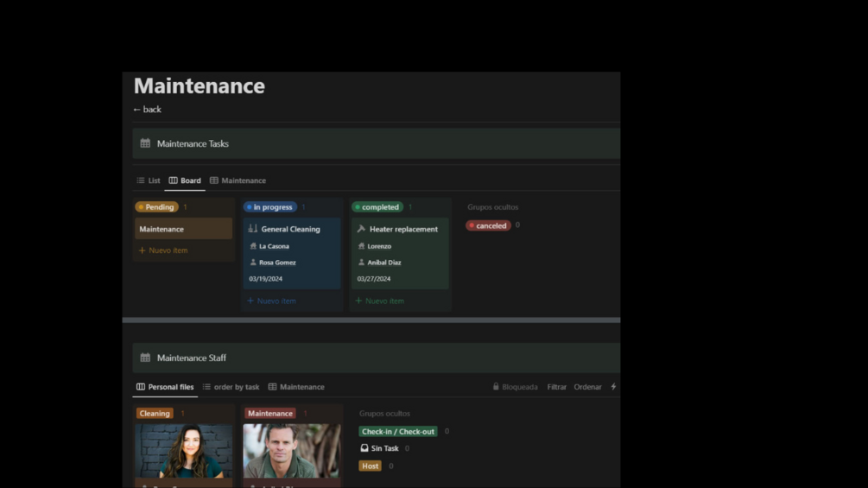Screen dimensions: 868x488
Task: Click the lightning automation icon
Action: pos(613,386)
